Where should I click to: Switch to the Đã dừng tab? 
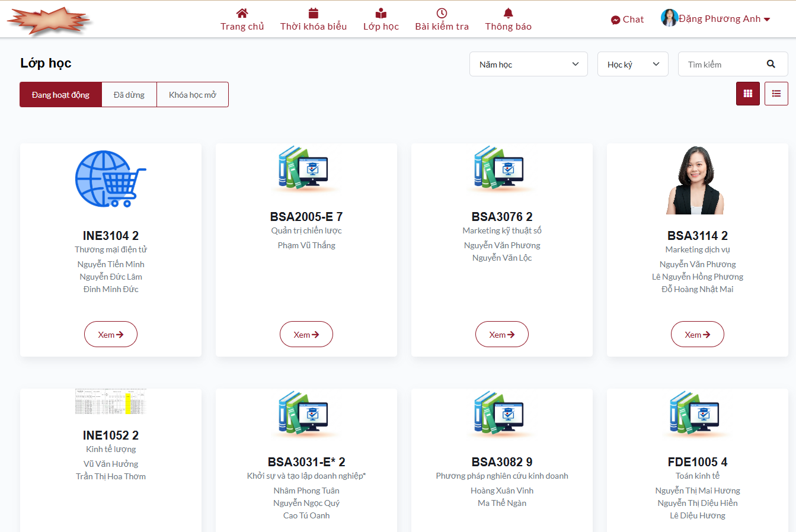tap(129, 95)
